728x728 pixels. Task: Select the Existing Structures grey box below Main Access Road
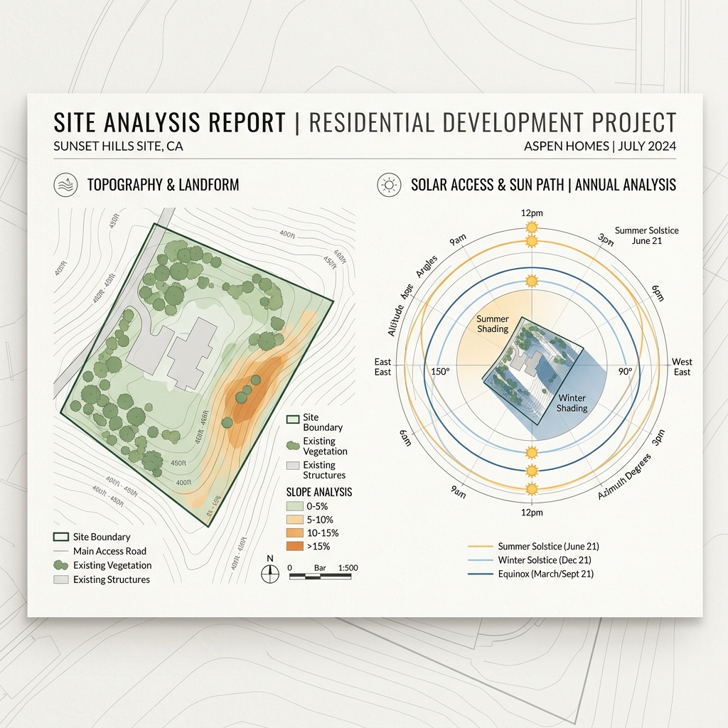click(x=61, y=579)
